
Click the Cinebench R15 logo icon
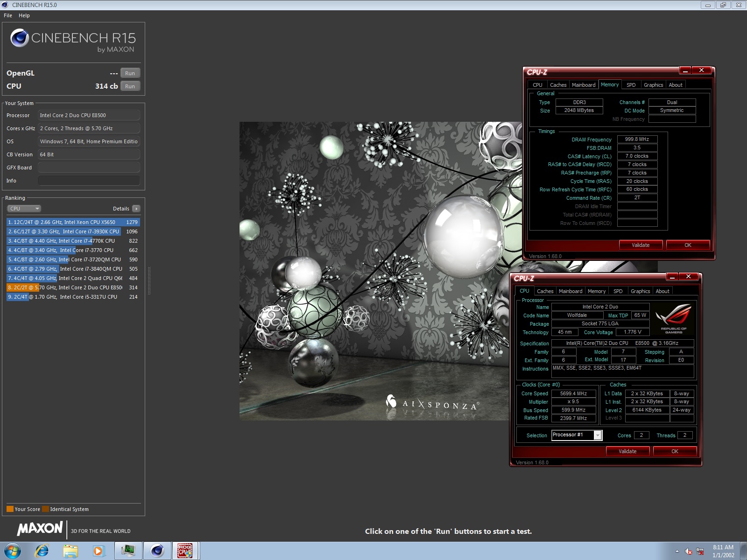(20, 38)
